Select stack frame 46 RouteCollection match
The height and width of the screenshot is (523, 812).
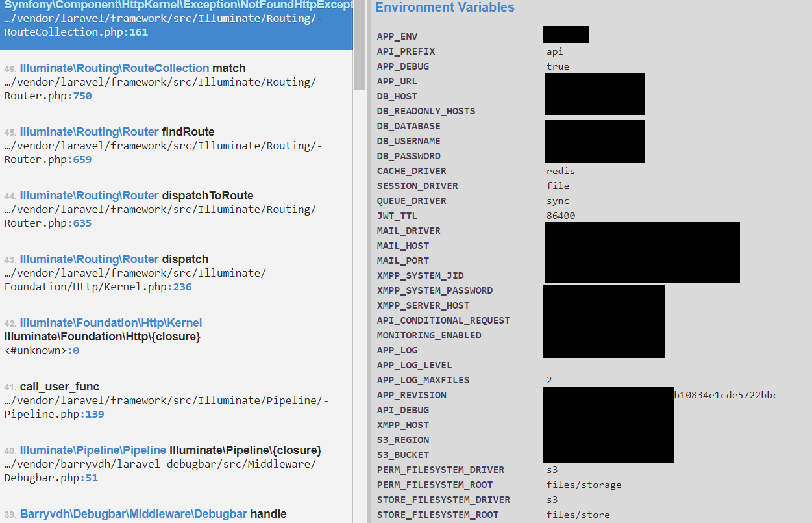click(x=177, y=82)
